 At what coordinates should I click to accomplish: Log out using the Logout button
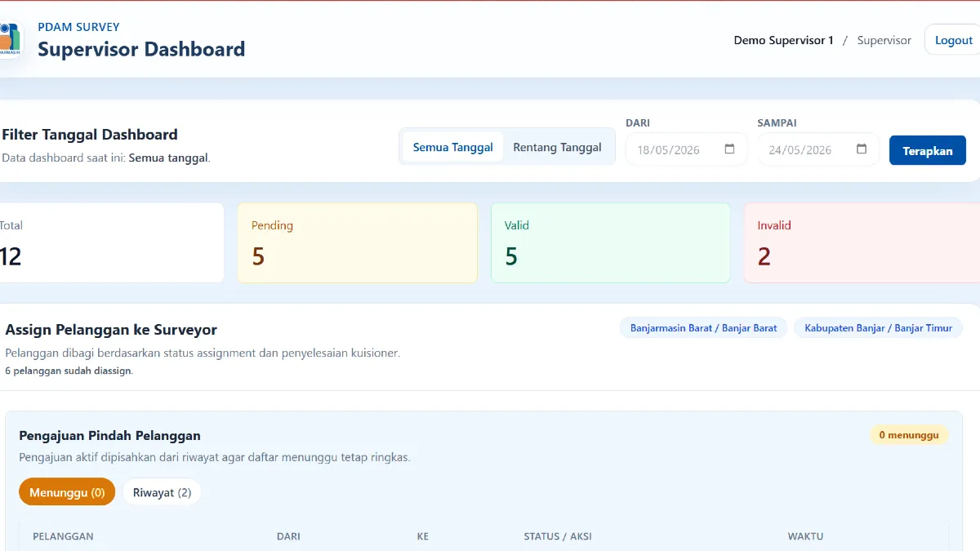pyautogui.click(x=953, y=40)
